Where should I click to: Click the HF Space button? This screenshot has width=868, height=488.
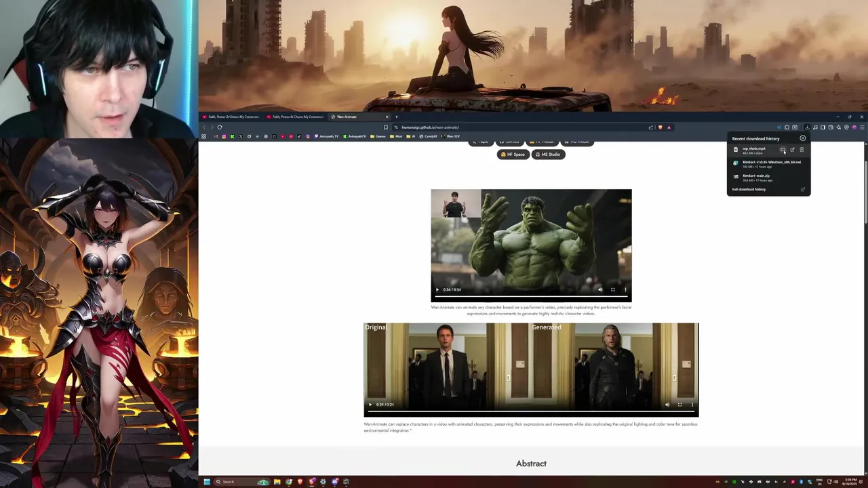click(513, 155)
